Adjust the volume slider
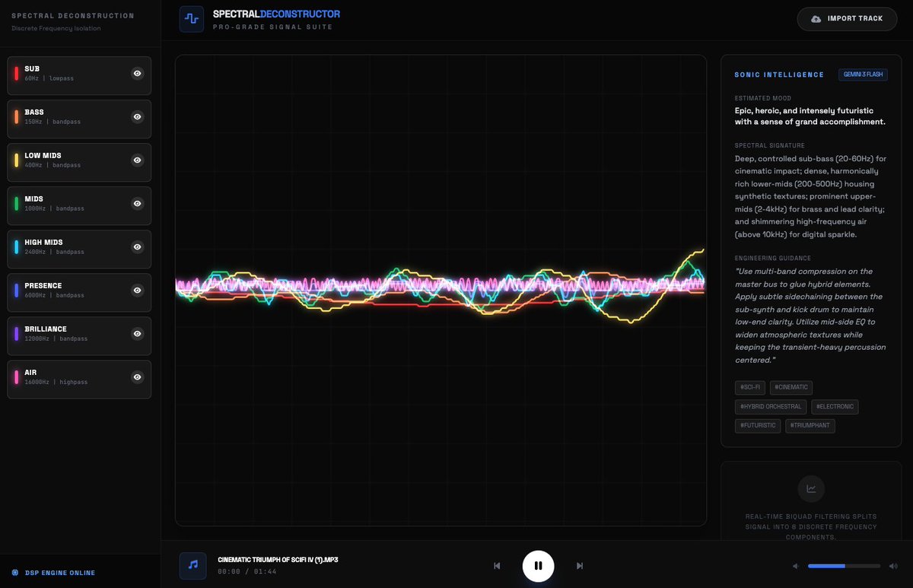 pyautogui.click(x=844, y=566)
